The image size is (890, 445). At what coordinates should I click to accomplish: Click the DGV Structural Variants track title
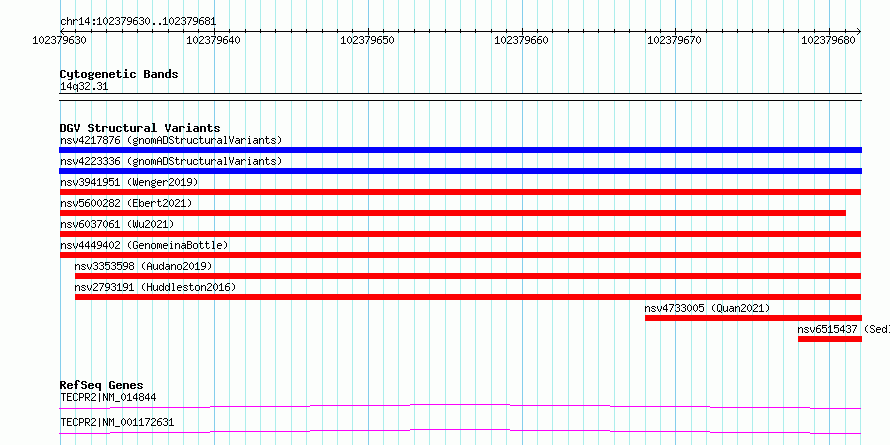pos(140,128)
